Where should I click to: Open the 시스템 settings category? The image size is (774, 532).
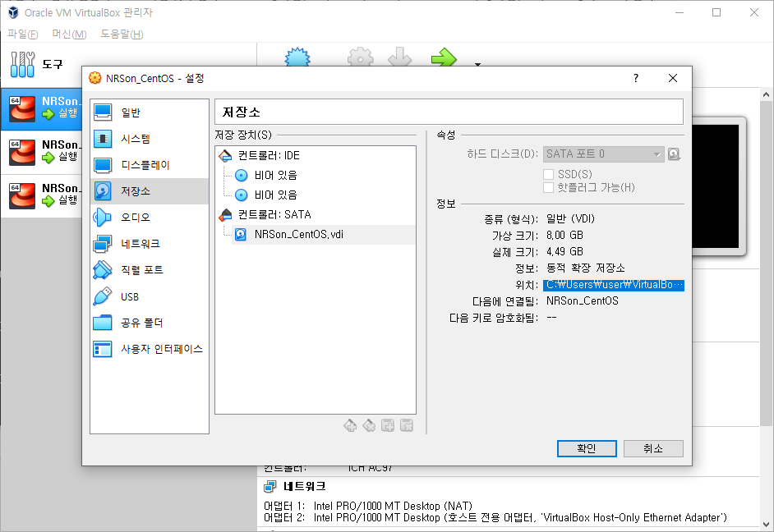150,139
